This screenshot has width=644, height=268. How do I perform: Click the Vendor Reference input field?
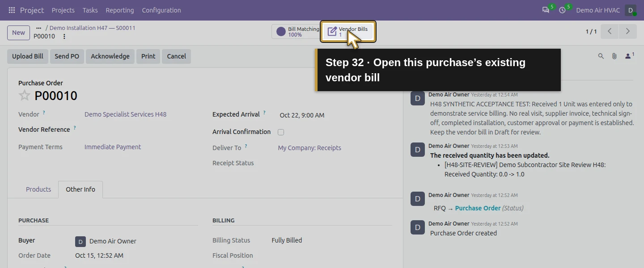point(141,130)
